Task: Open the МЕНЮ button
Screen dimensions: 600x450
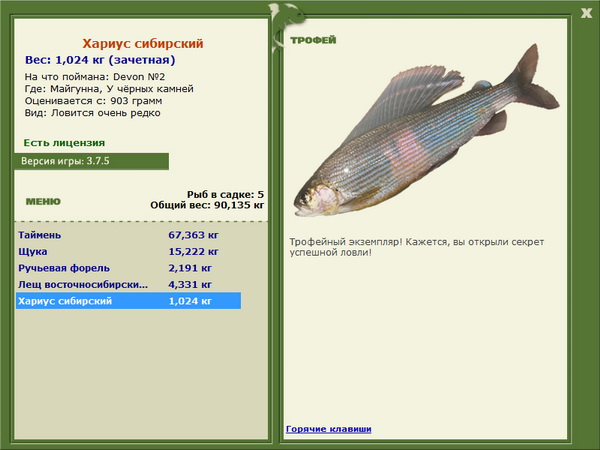Action: [x=43, y=201]
